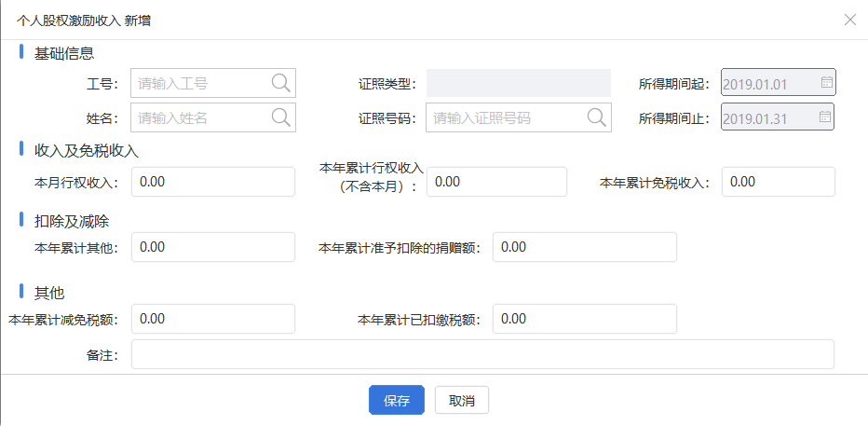Focus the 工号 input field

(213, 83)
